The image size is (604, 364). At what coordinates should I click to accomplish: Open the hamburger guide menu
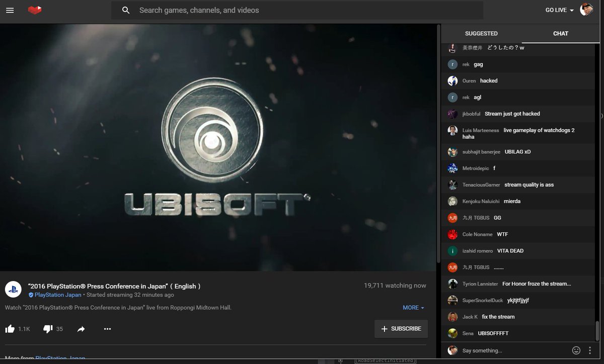(x=10, y=10)
